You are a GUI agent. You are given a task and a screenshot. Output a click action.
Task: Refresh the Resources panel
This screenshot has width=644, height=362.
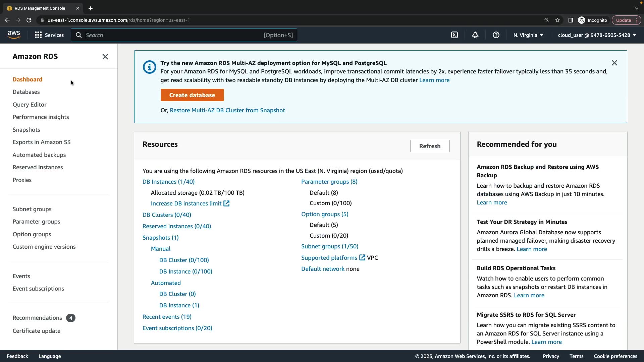coord(430,146)
